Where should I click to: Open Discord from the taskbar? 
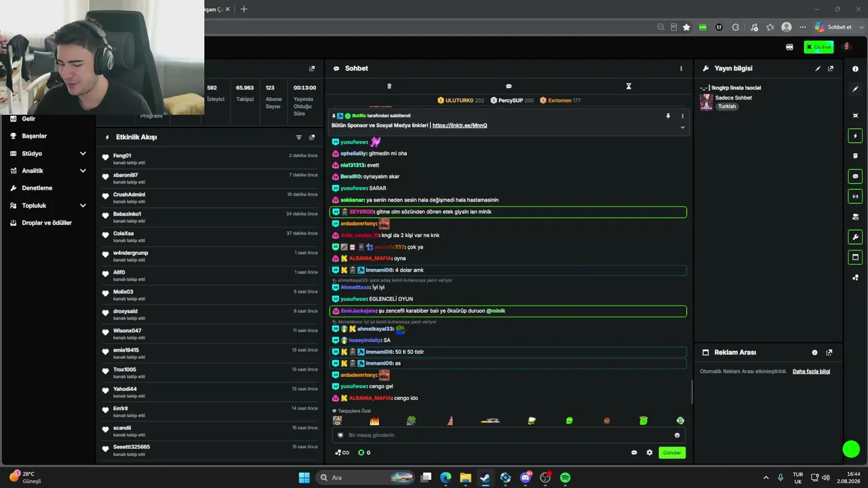pyautogui.click(x=526, y=477)
